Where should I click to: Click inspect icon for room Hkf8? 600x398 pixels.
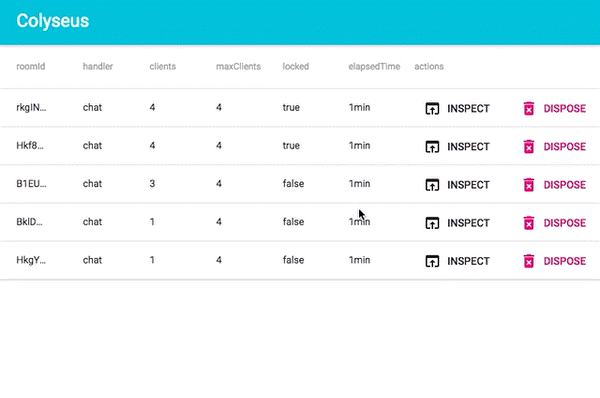pos(432,147)
